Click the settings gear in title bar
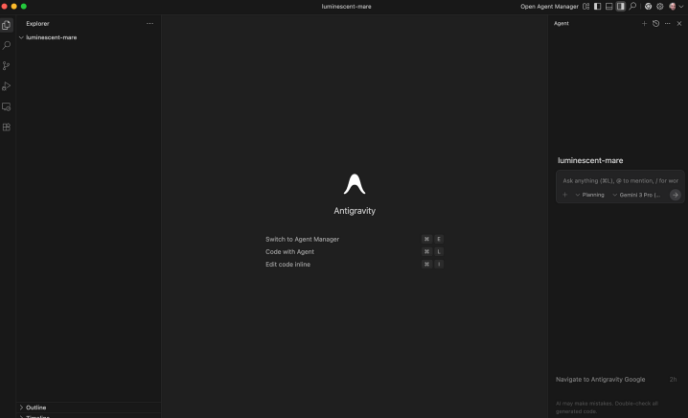 pos(660,6)
